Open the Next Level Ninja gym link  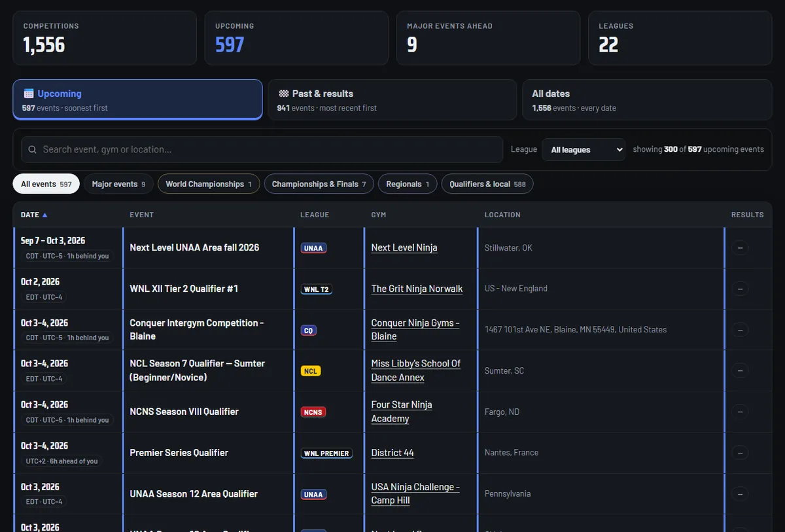404,248
